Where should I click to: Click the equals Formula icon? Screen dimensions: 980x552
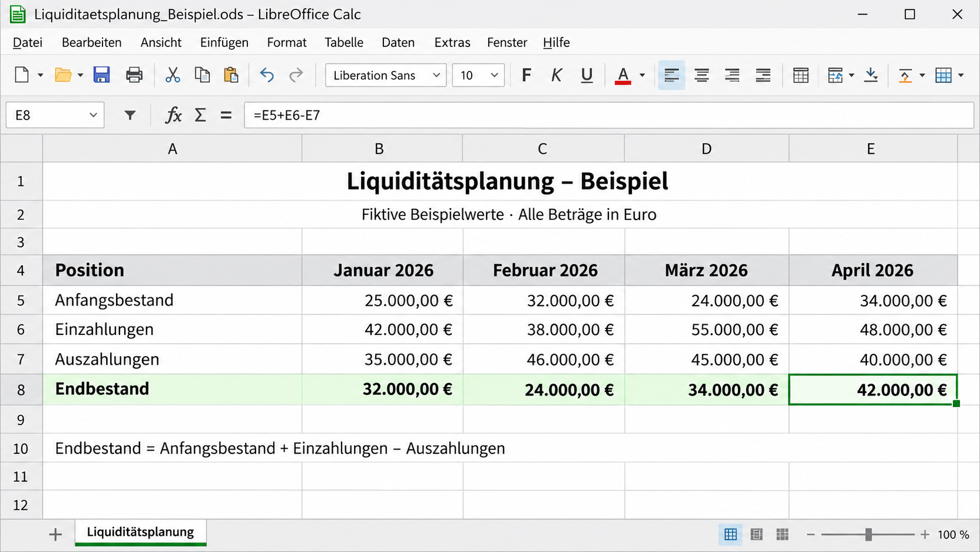click(226, 115)
